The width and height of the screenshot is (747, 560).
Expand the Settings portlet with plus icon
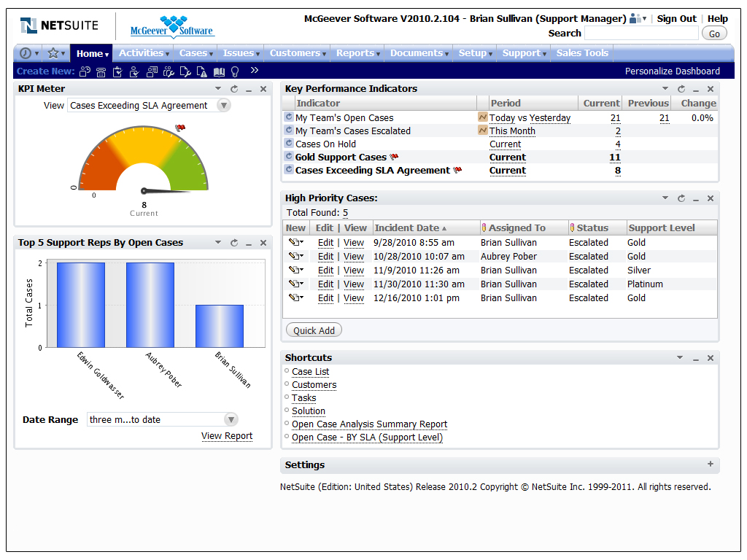tap(711, 464)
